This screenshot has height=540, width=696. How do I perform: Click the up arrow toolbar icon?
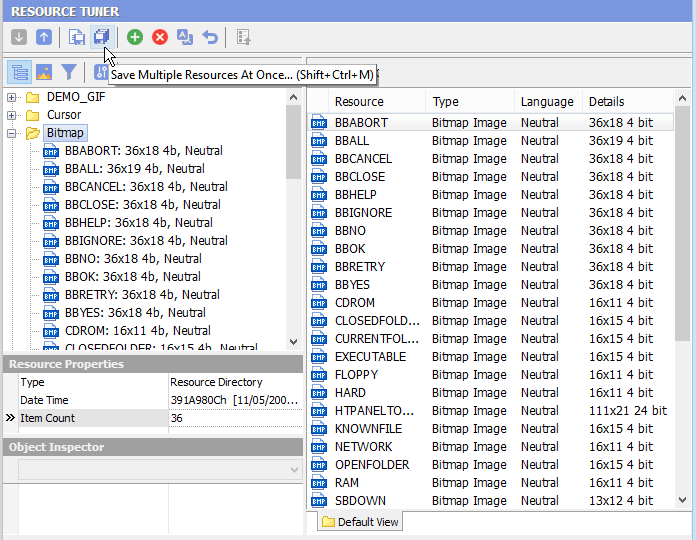pos(43,37)
